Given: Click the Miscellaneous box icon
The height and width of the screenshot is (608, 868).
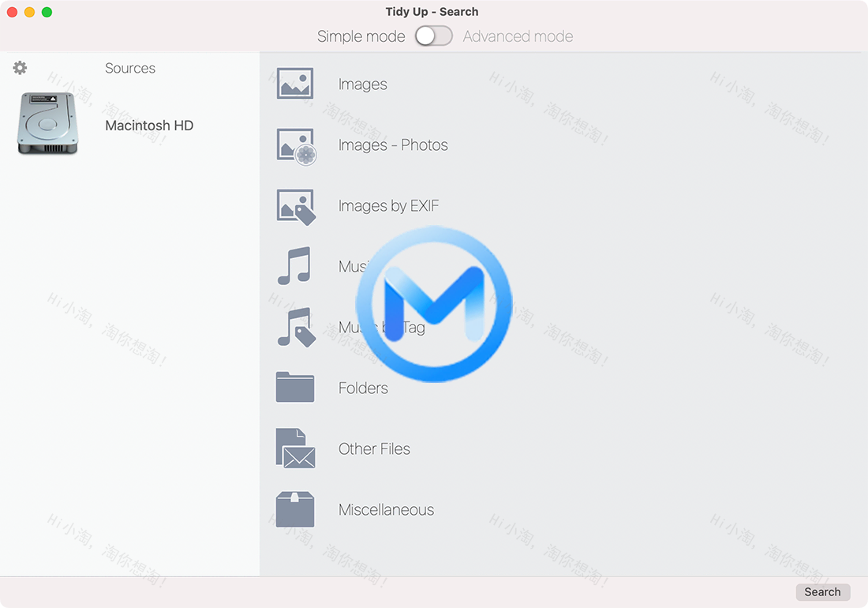Looking at the screenshot, I should (295, 509).
